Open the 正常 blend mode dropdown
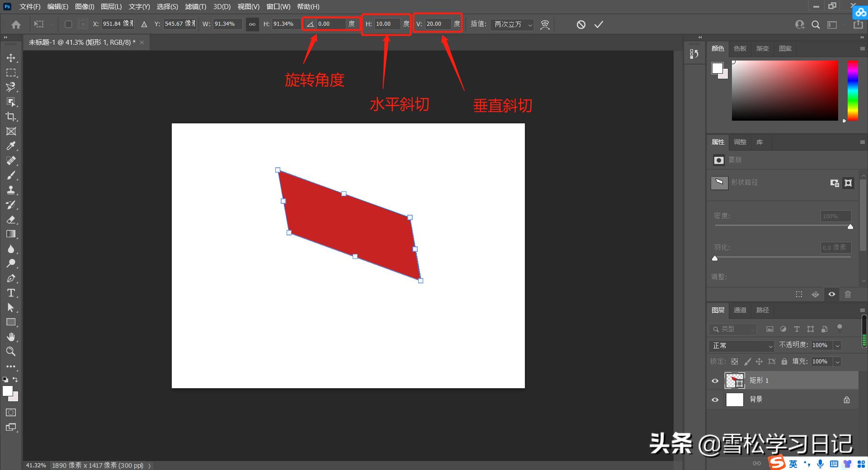 pyautogui.click(x=742, y=345)
